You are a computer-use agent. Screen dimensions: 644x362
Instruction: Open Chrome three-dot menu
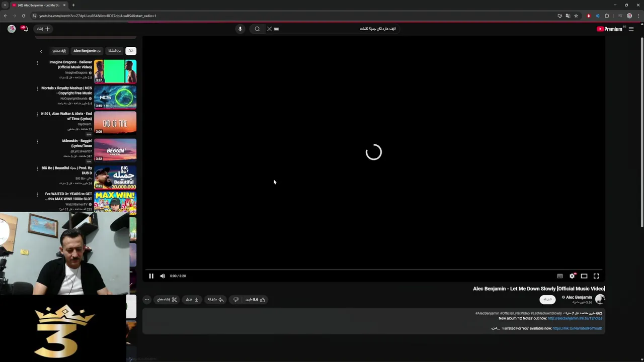[x=638, y=16]
